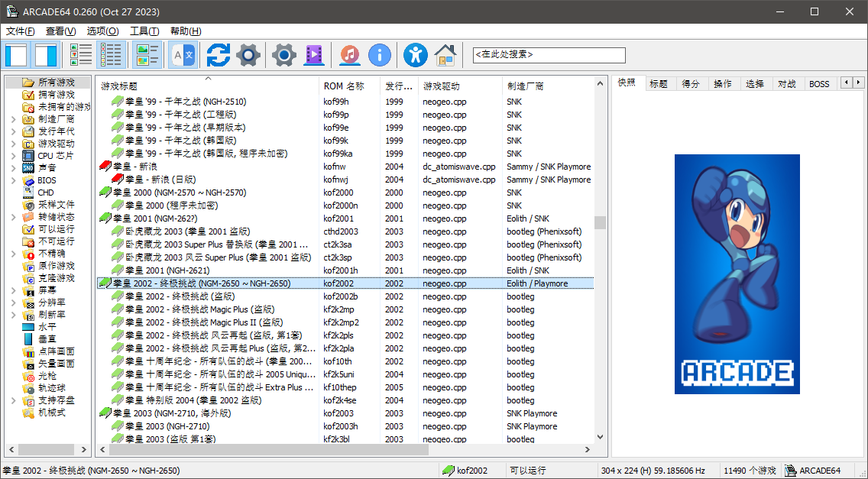Expand the BIOS tree node

[13, 180]
